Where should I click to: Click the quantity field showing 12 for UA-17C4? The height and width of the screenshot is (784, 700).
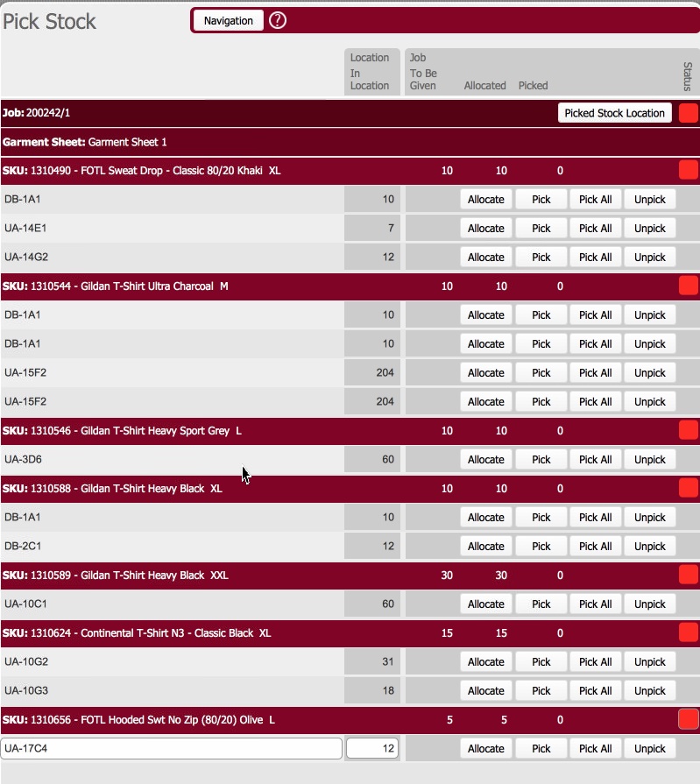pyautogui.click(x=373, y=748)
